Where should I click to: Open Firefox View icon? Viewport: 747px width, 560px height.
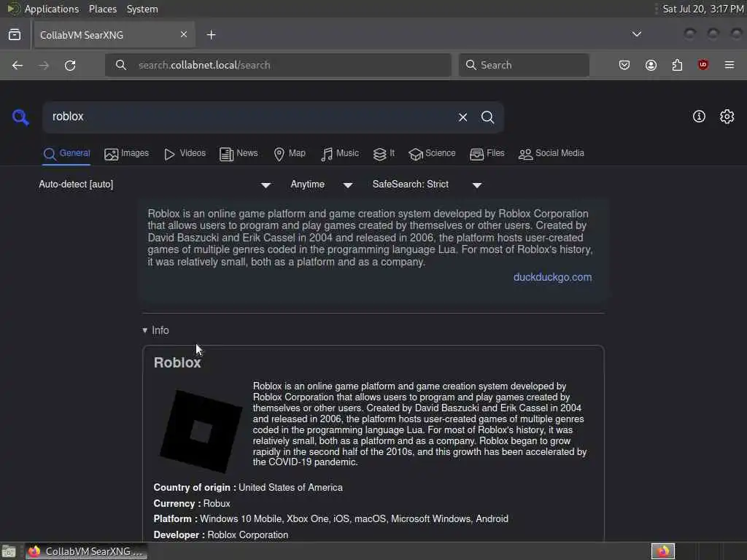pyautogui.click(x=15, y=35)
